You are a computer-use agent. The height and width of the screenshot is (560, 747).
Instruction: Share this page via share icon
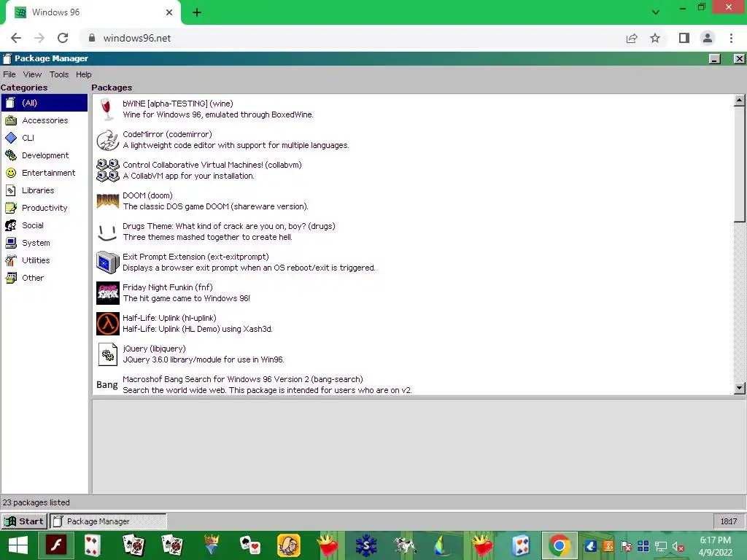(632, 38)
